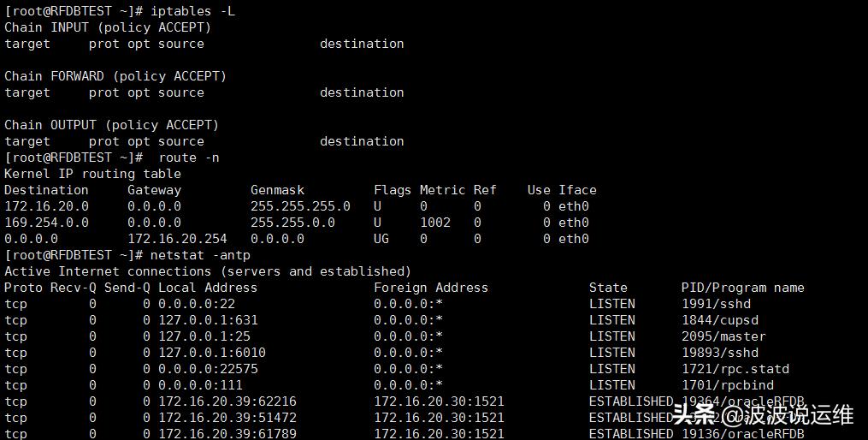The width and height of the screenshot is (868, 440).
Task: Select local address 172.16.20.39:51472
Action: 227,418
